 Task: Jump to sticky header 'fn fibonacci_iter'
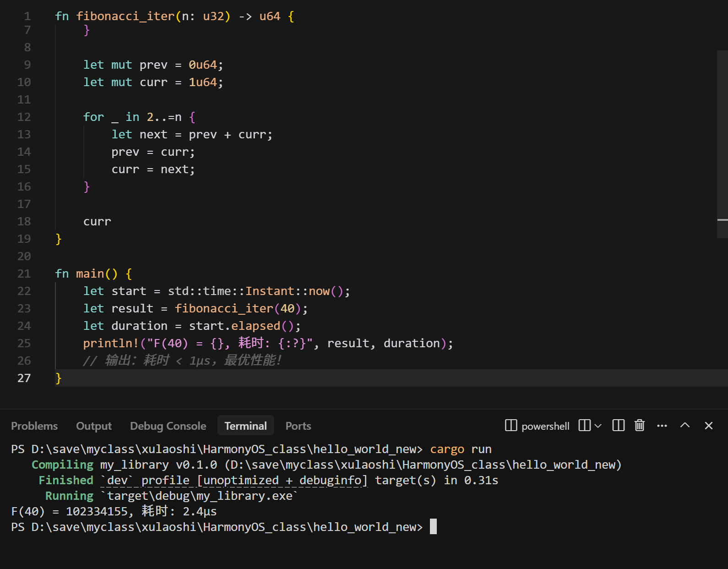pos(174,16)
